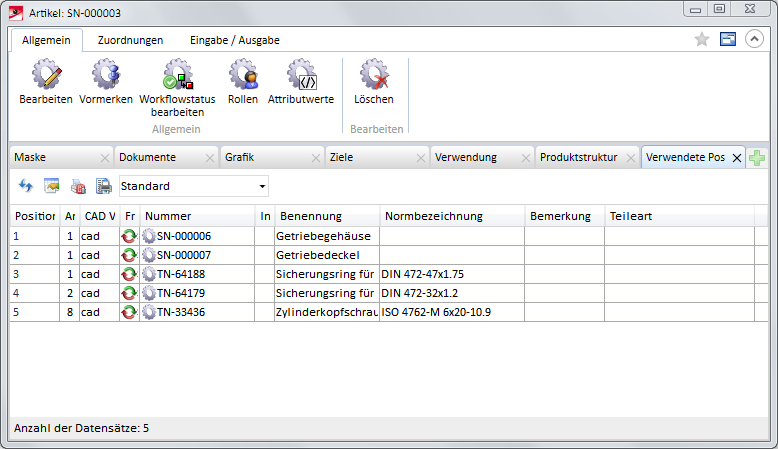Open Attributwerte from the ribbon

point(301,76)
